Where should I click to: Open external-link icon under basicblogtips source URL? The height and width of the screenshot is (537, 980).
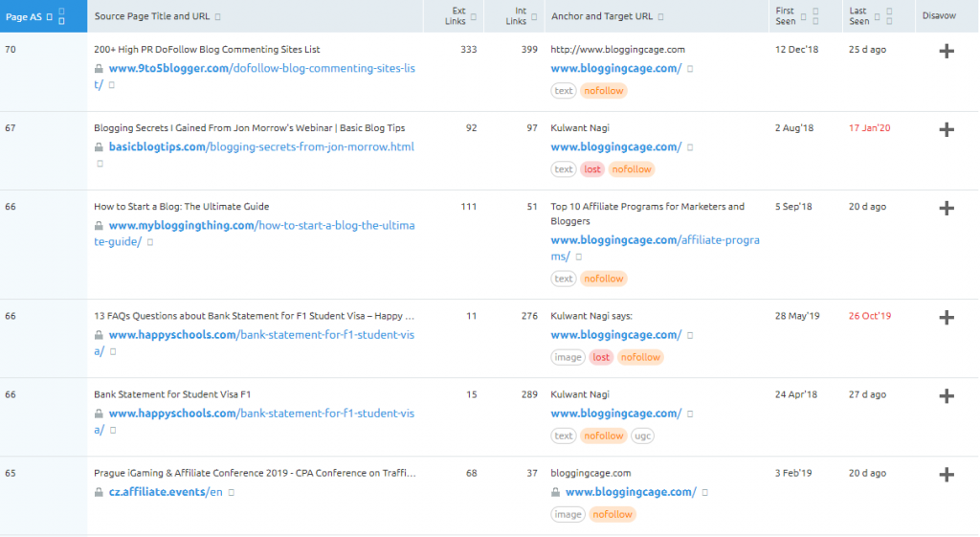click(x=100, y=164)
